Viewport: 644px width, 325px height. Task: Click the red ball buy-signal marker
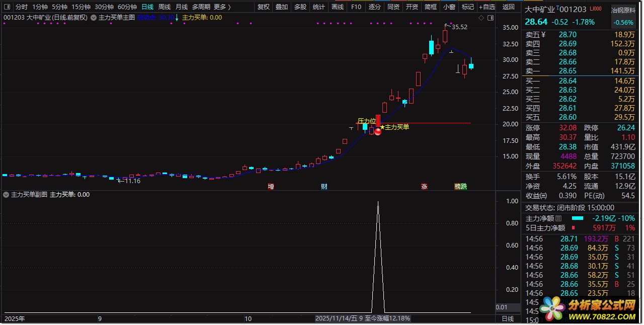click(x=377, y=131)
